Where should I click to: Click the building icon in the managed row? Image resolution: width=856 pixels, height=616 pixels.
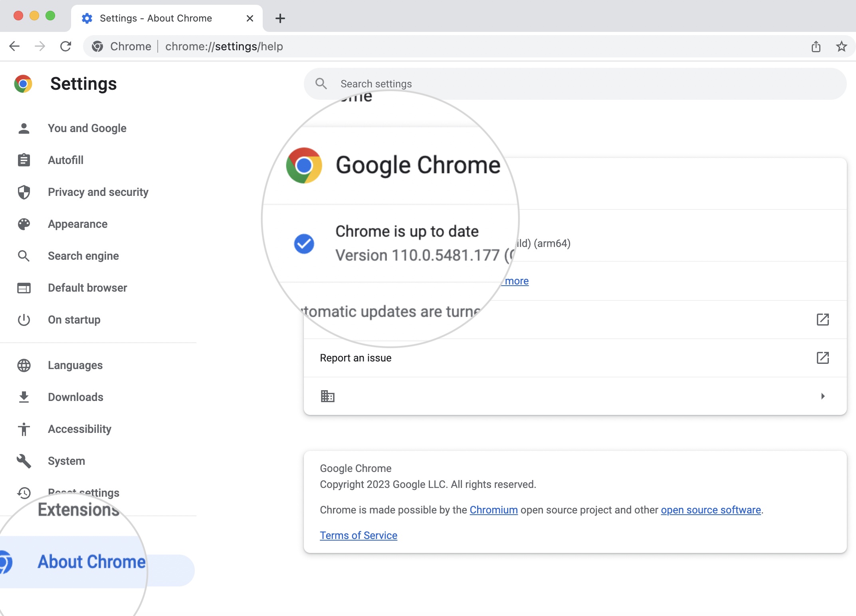click(x=327, y=396)
